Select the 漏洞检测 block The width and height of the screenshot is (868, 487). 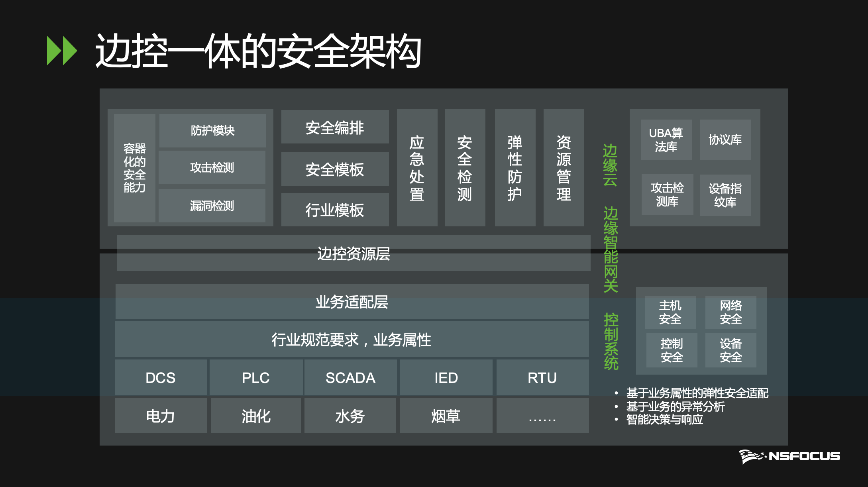pos(212,206)
